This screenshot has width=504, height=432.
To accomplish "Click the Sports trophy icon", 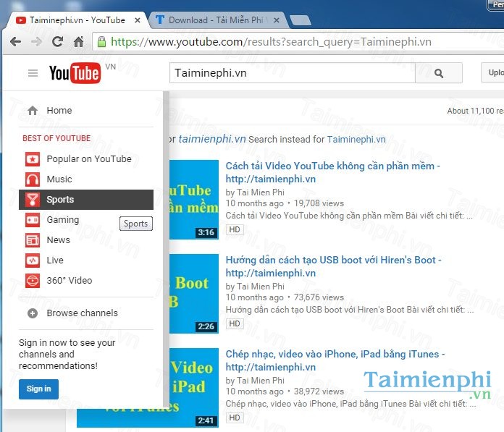I will click(33, 200).
